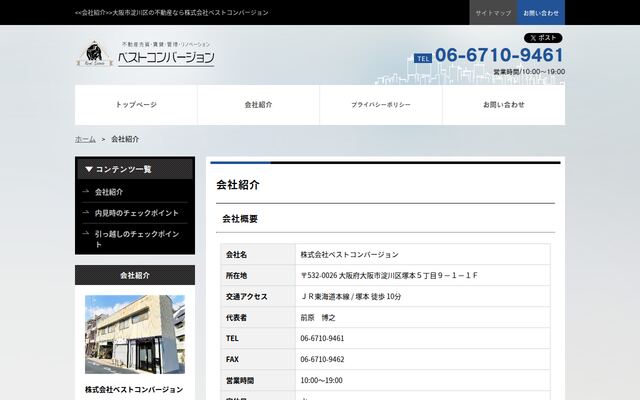Image resolution: width=640 pixels, height=400 pixels.
Task: Go to トップページ in navigation
Action: 136,104
